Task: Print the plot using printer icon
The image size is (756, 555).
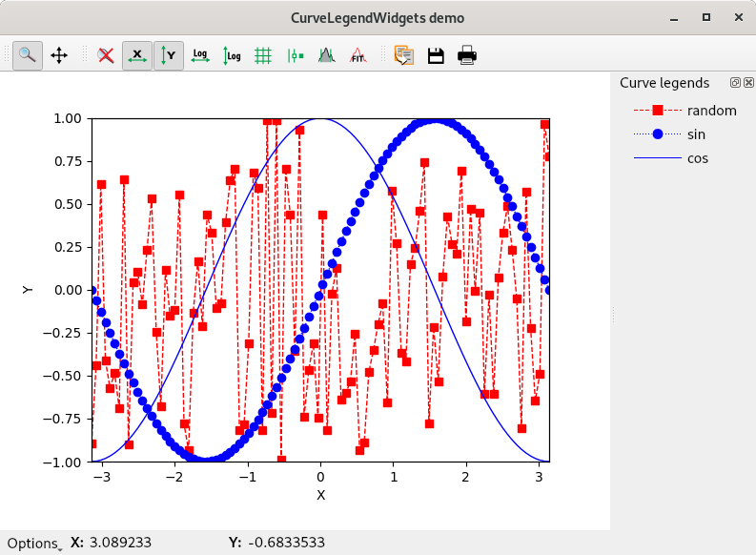Action: 467,55
